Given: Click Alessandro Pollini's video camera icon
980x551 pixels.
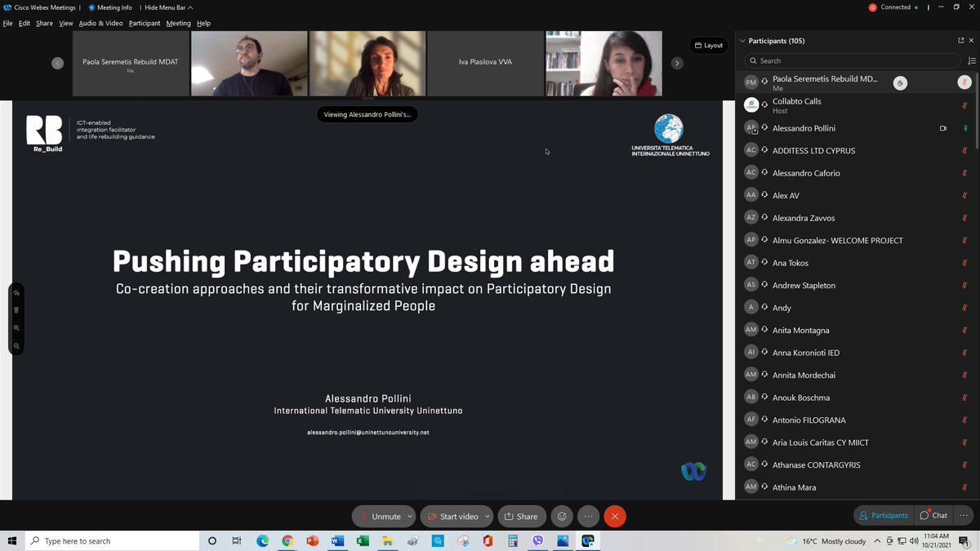Looking at the screenshot, I should pyautogui.click(x=942, y=128).
